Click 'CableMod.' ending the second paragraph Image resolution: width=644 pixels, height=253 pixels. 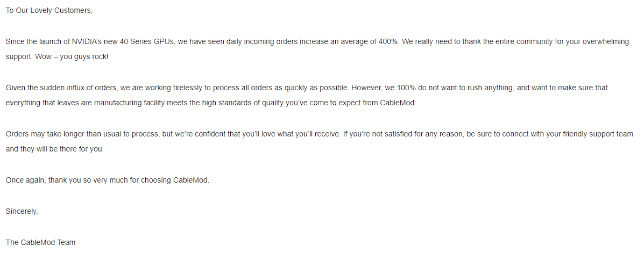[398, 103]
